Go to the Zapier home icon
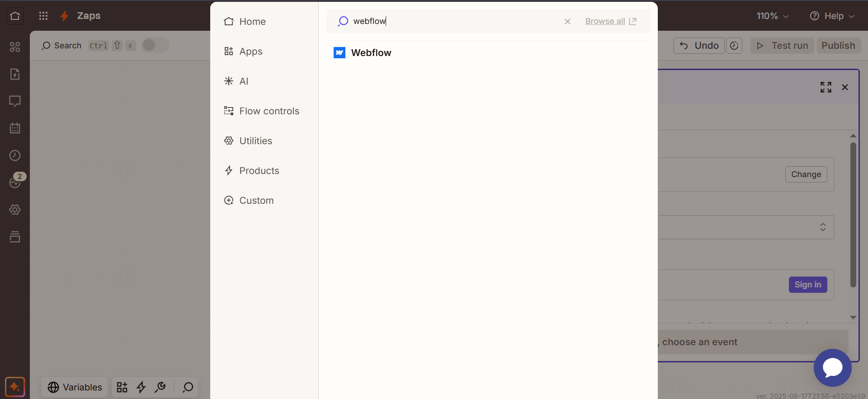This screenshot has height=399, width=868. click(x=15, y=16)
